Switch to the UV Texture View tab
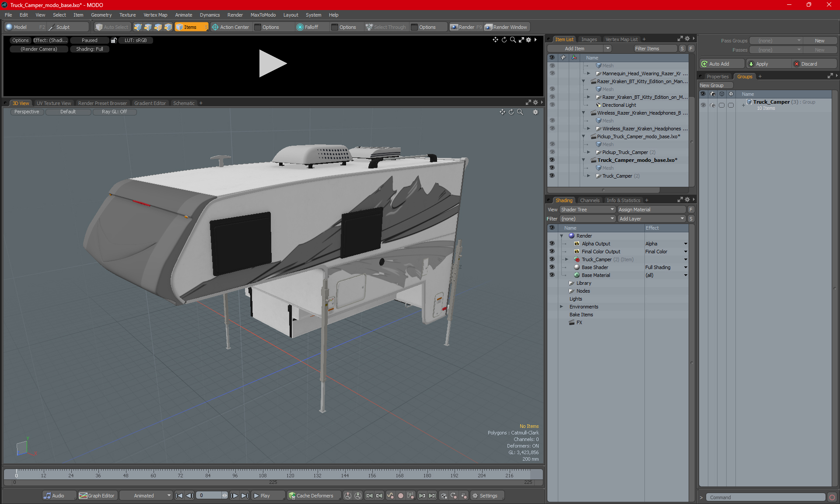 [x=54, y=103]
